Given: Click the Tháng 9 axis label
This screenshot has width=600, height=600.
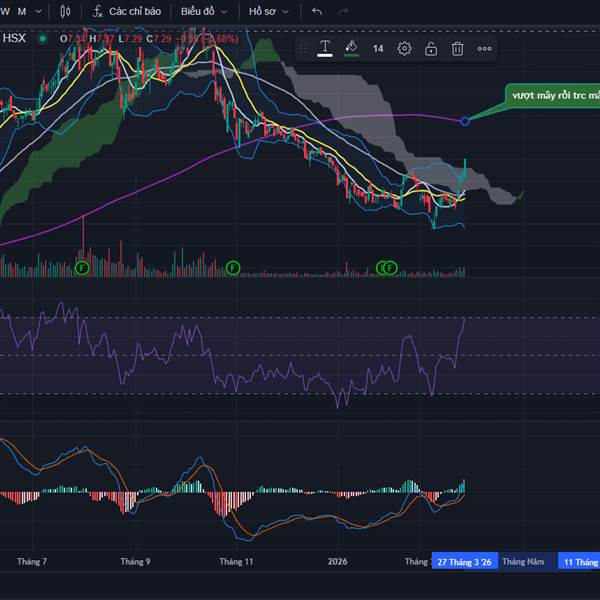Looking at the screenshot, I should pyautogui.click(x=135, y=561).
